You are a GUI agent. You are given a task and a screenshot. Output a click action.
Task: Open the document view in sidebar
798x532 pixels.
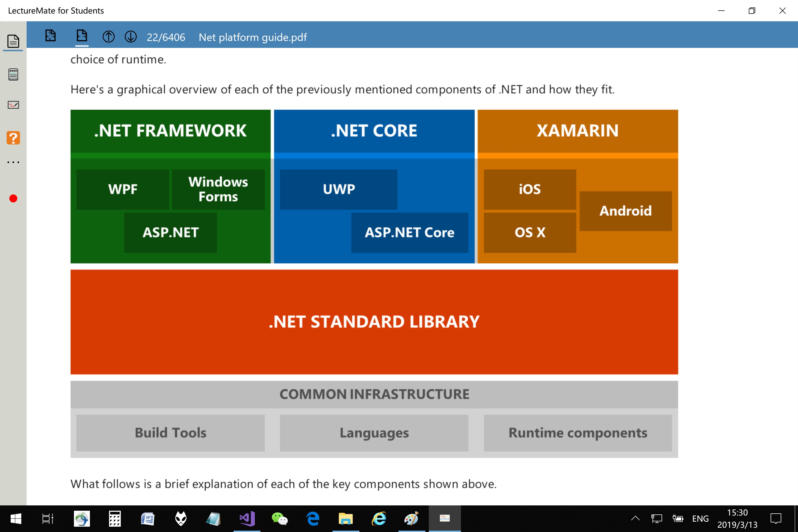pos(13,41)
